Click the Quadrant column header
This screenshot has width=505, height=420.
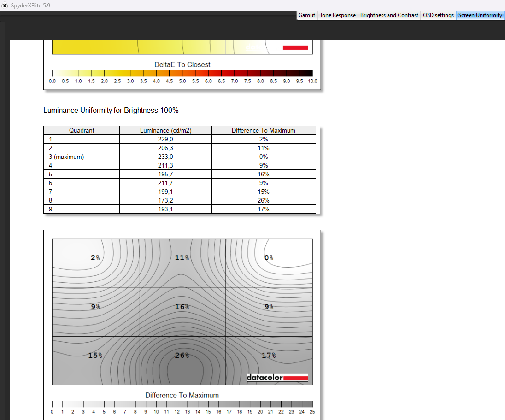point(82,130)
